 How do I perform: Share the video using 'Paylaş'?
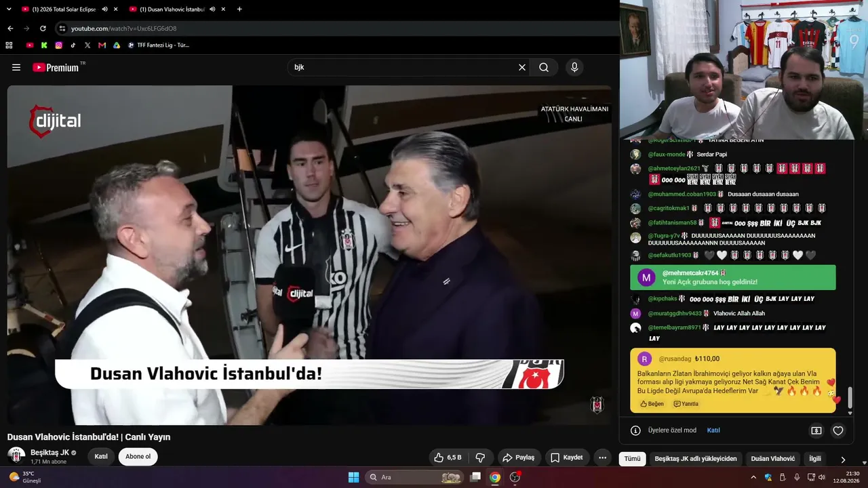click(518, 457)
